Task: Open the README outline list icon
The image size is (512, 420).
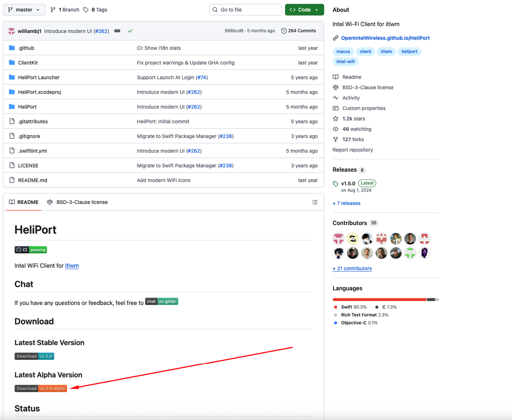Action: 315,202
